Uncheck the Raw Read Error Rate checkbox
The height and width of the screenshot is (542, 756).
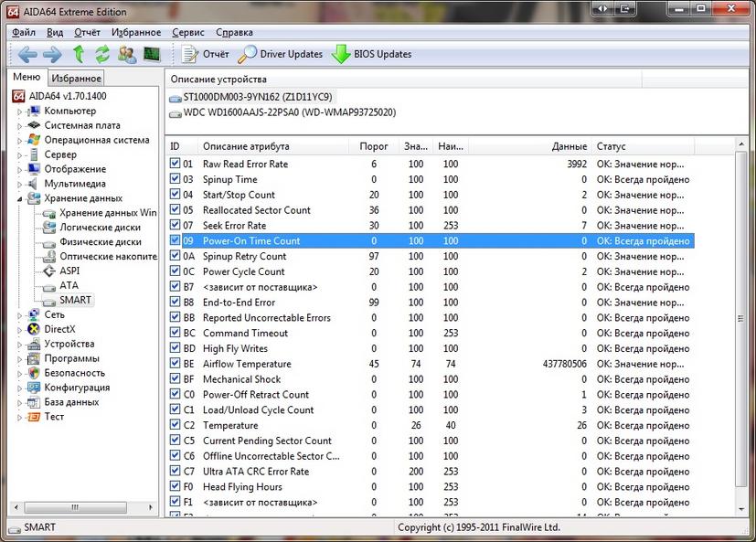175,164
